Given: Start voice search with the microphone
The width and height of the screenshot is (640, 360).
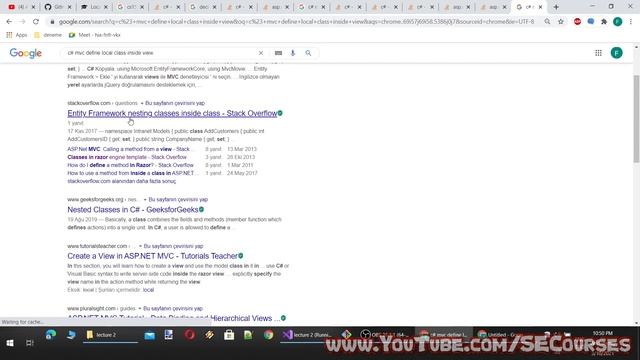Looking at the screenshot, I should click(x=293, y=53).
